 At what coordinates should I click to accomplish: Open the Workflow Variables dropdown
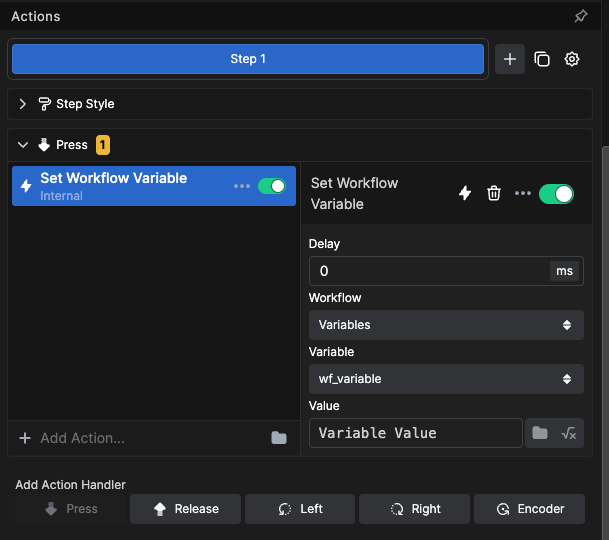tap(446, 325)
